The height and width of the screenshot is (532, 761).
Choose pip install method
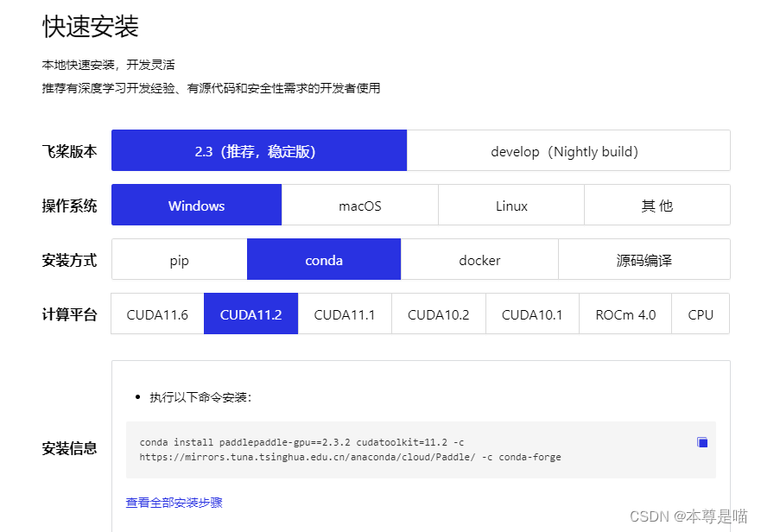[180, 259]
